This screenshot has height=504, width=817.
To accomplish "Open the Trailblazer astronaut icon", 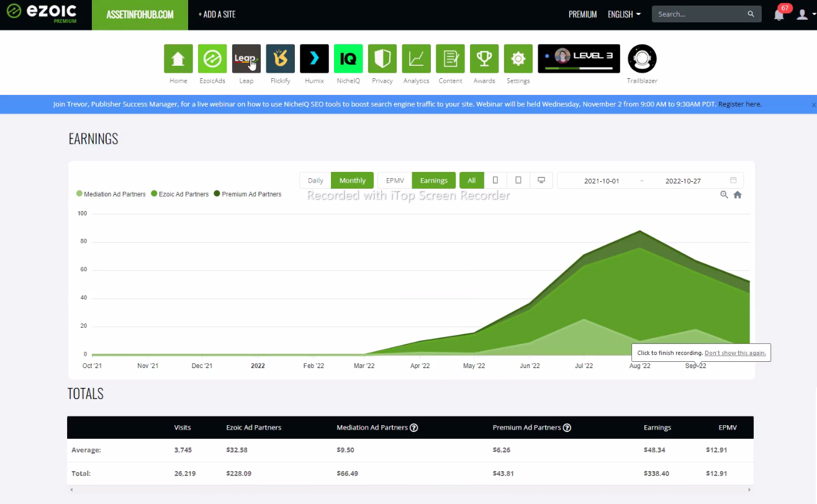I will click(642, 58).
